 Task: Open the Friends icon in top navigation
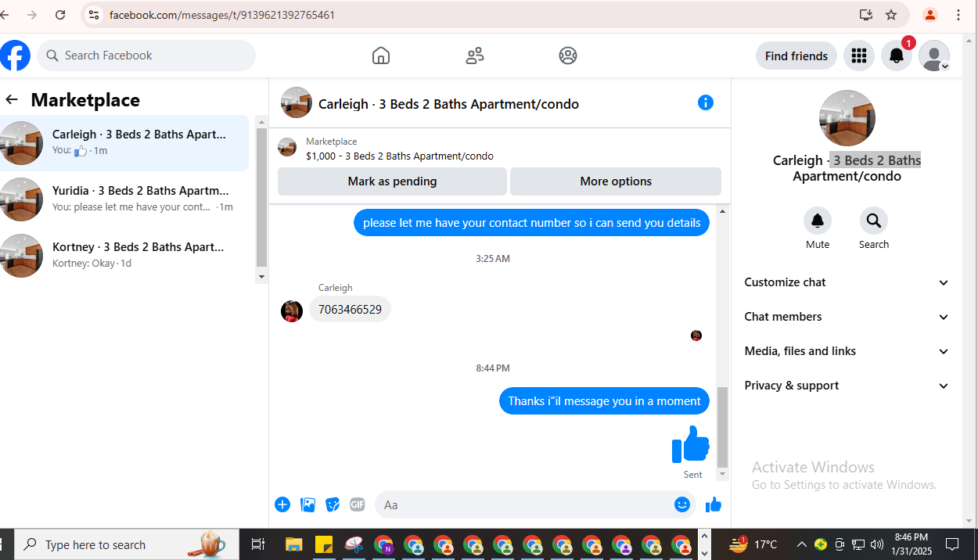475,56
